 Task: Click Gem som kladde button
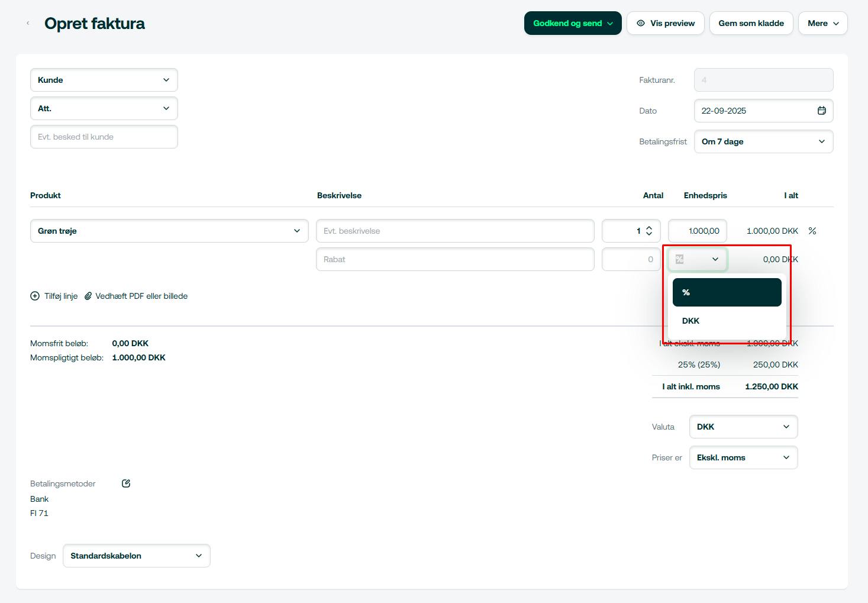tap(751, 23)
